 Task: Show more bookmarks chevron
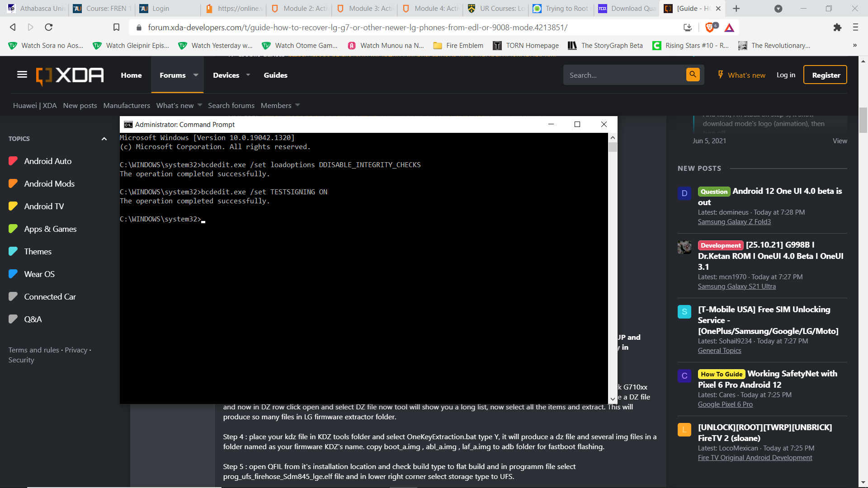pos(855,46)
